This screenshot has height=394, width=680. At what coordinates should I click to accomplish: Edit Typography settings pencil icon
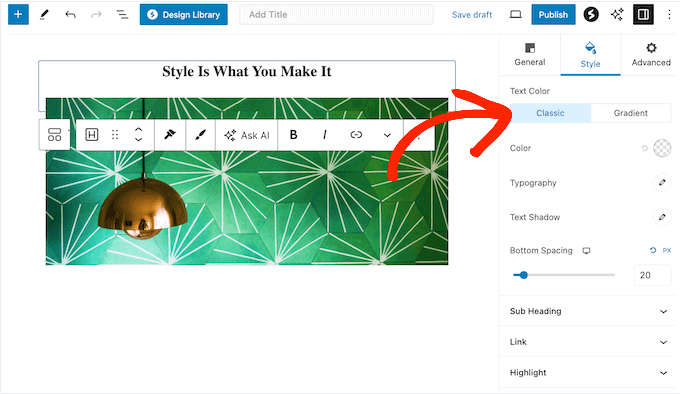tap(662, 182)
